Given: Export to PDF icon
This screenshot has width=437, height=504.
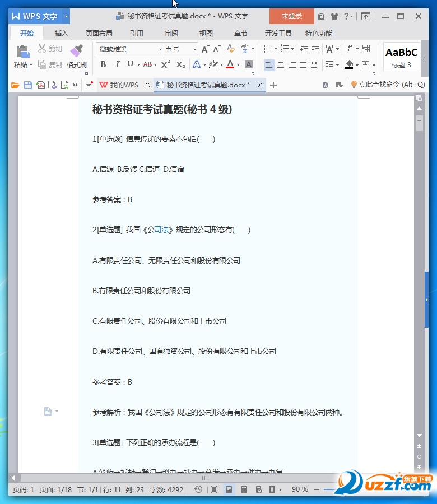Looking at the screenshot, I should coord(40,85).
